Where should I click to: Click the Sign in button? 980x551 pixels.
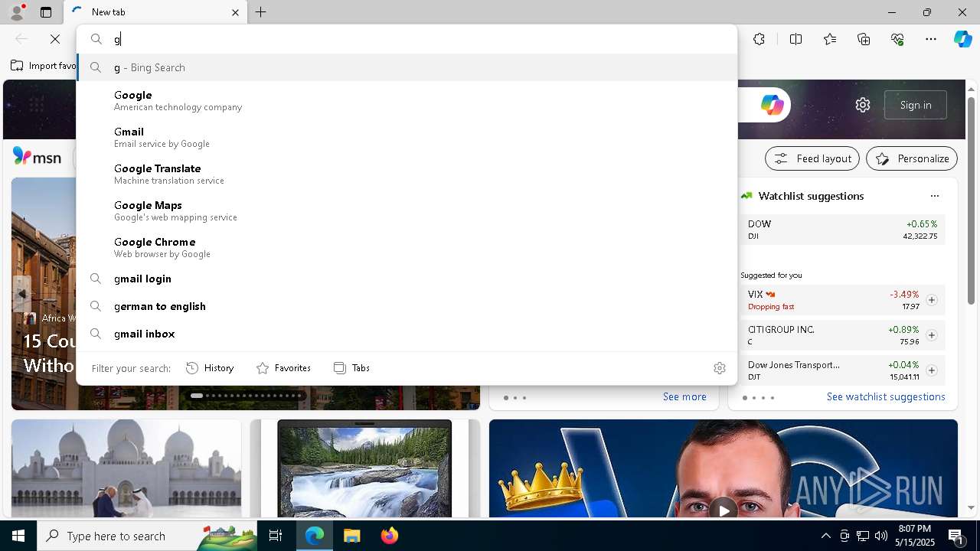916,105
